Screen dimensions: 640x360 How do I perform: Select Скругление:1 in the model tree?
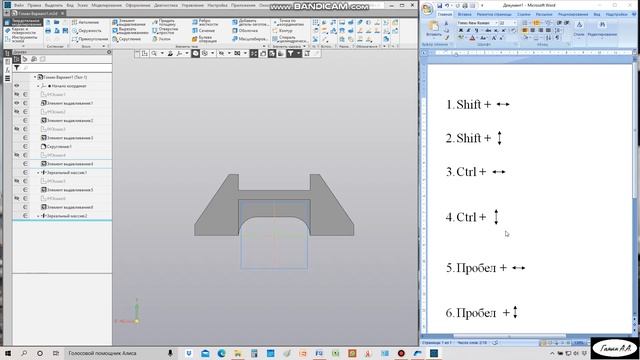(x=56, y=146)
